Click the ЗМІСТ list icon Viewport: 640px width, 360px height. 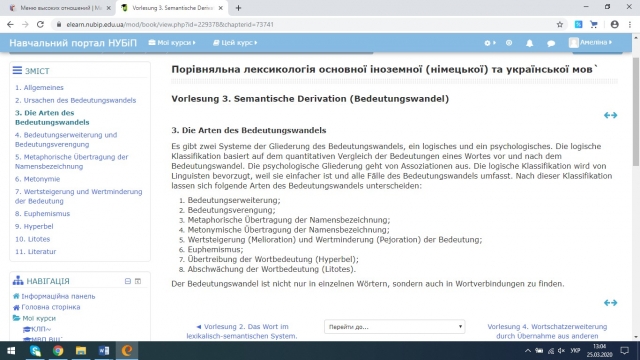tap(17, 71)
